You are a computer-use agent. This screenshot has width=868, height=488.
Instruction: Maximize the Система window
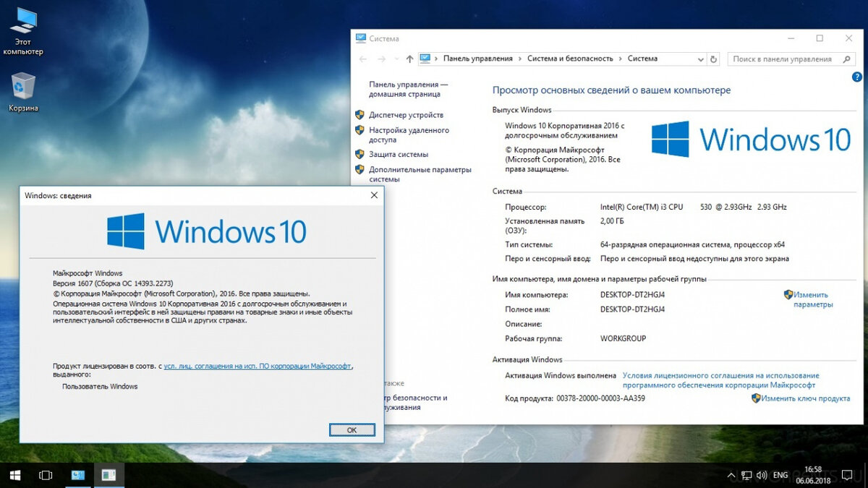pos(820,39)
